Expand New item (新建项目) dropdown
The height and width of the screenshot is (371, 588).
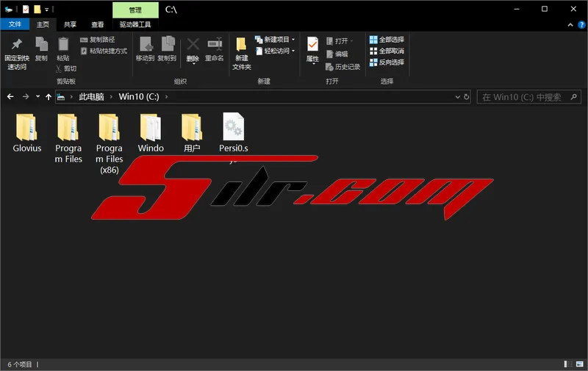tap(275, 40)
